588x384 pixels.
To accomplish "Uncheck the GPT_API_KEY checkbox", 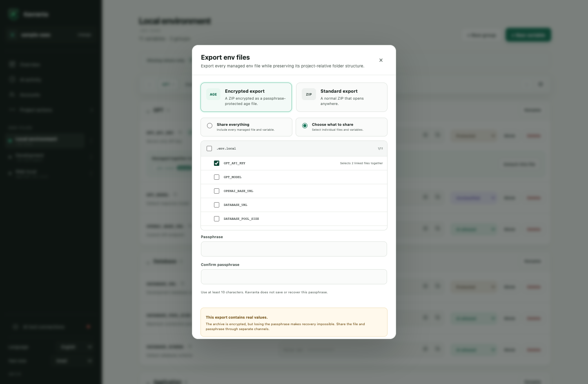I will coord(216,163).
